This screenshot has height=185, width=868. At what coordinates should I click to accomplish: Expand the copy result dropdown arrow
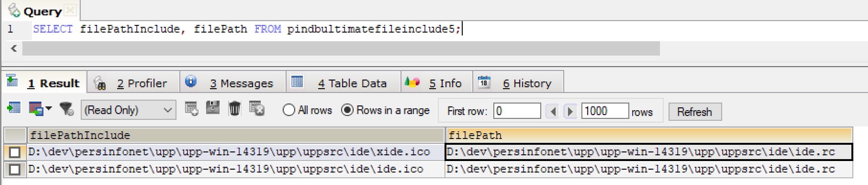point(49,108)
